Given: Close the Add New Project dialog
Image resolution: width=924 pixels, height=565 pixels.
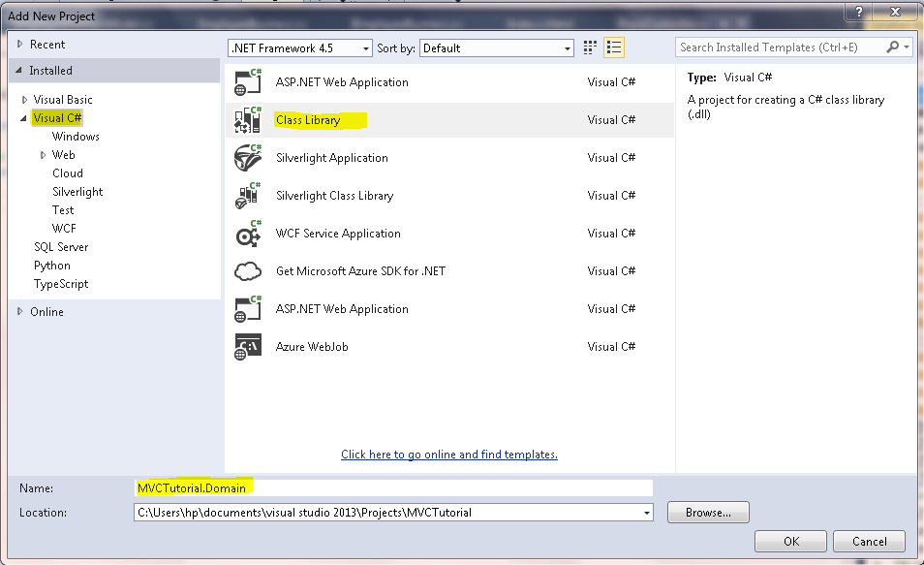Looking at the screenshot, I should 895,12.
